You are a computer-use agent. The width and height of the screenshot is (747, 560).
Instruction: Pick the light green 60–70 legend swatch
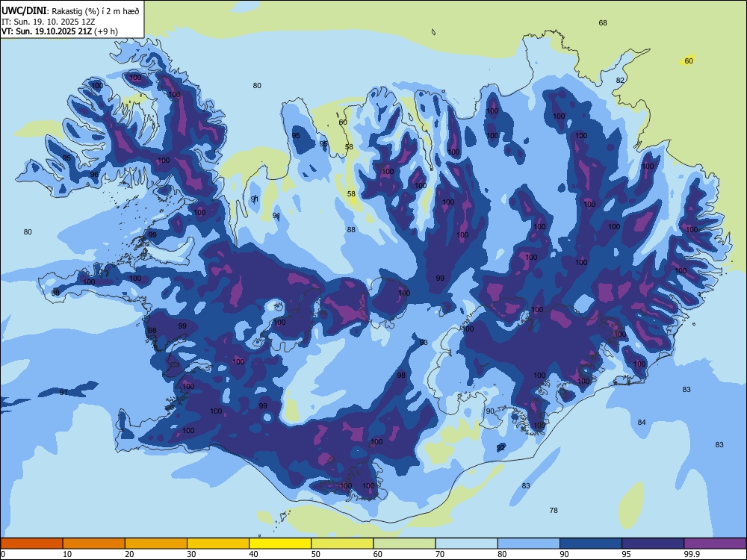pos(404,544)
